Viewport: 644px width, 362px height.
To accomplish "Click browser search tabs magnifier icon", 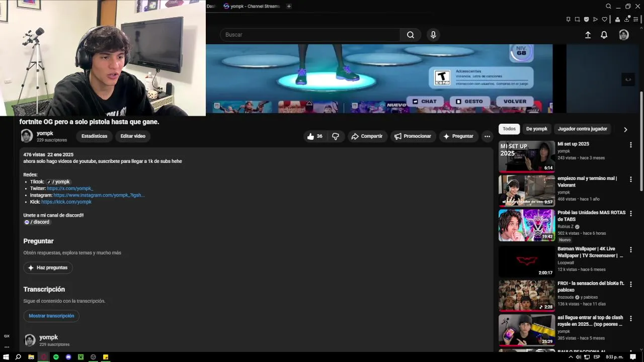I will [x=608, y=6].
